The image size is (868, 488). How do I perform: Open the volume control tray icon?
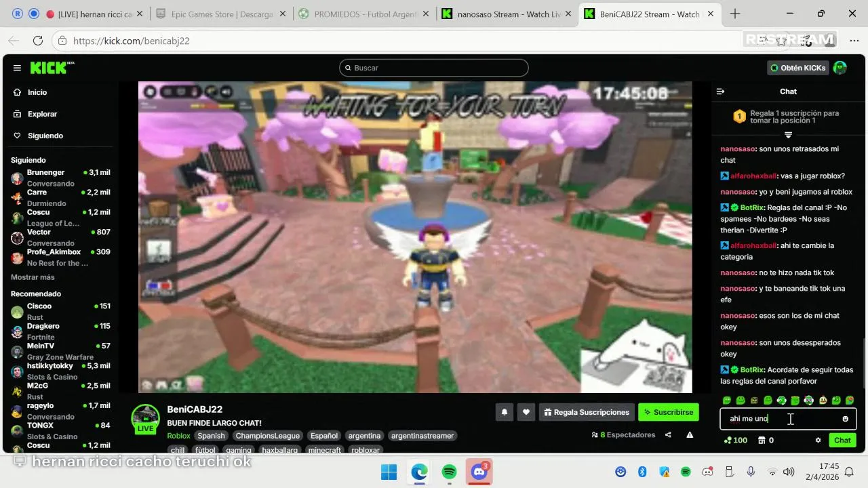pyautogui.click(x=789, y=472)
